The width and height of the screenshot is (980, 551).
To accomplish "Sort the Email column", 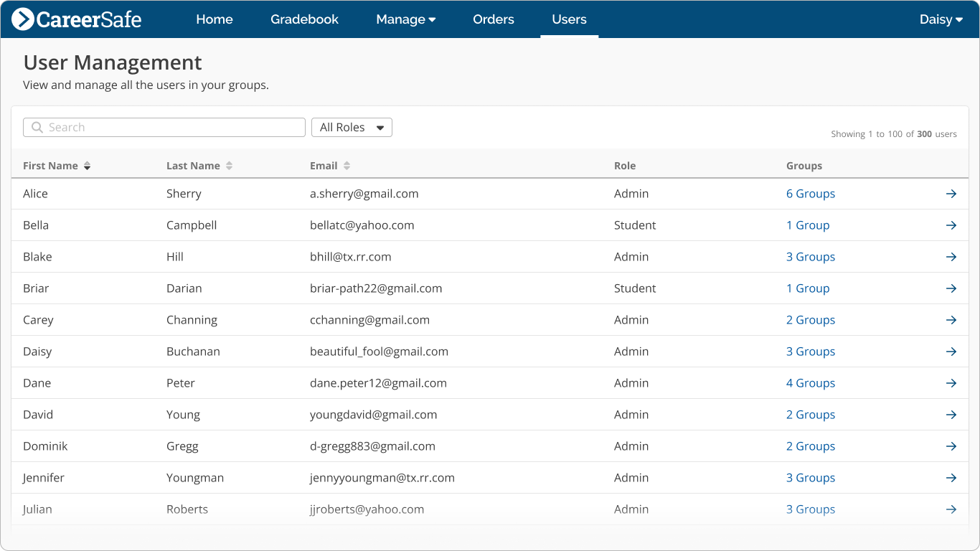I will click(x=345, y=165).
